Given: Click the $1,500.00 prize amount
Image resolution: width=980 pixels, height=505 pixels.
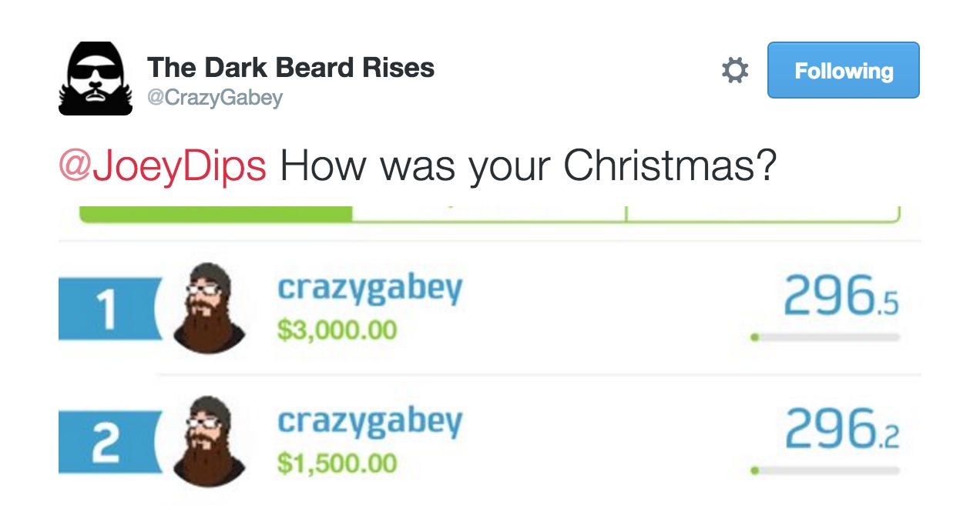Looking at the screenshot, I should (x=337, y=463).
